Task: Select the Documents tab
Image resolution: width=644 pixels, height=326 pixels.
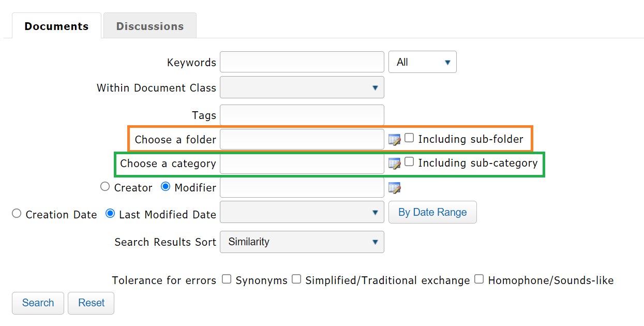Action: coord(56,26)
